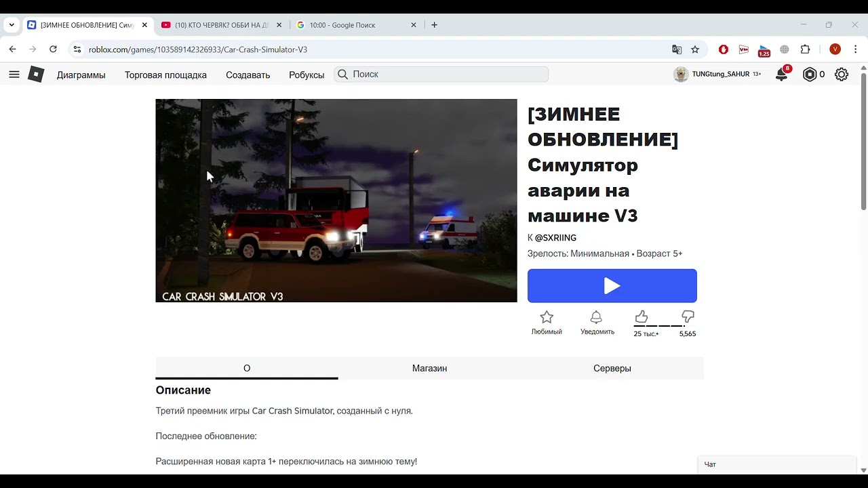Open the tab search dropdown arrow
Screen dimensions: 868x488
click(12, 25)
